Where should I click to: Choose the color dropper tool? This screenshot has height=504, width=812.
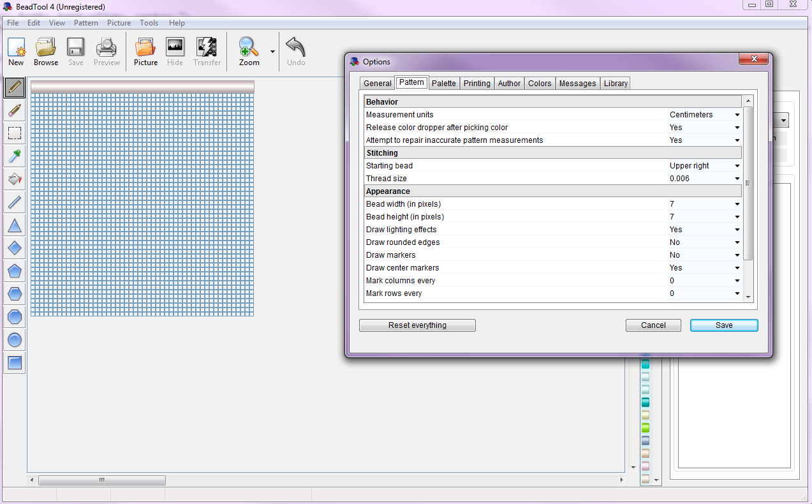(14, 156)
